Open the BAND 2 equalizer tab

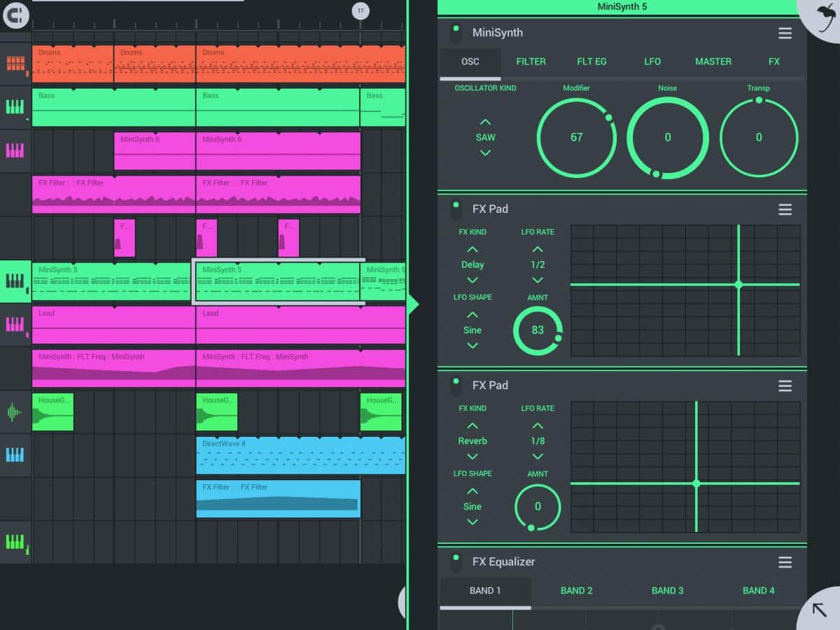(x=576, y=591)
